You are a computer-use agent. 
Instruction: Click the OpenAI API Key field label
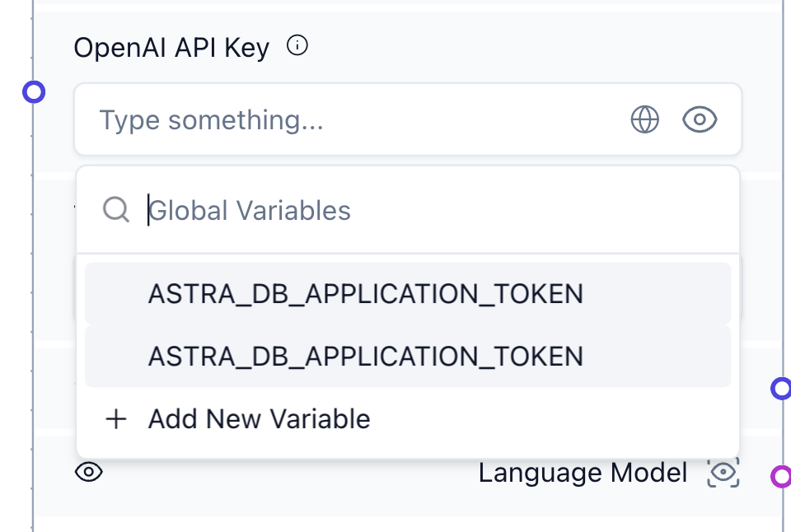click(x=171, y=46)
